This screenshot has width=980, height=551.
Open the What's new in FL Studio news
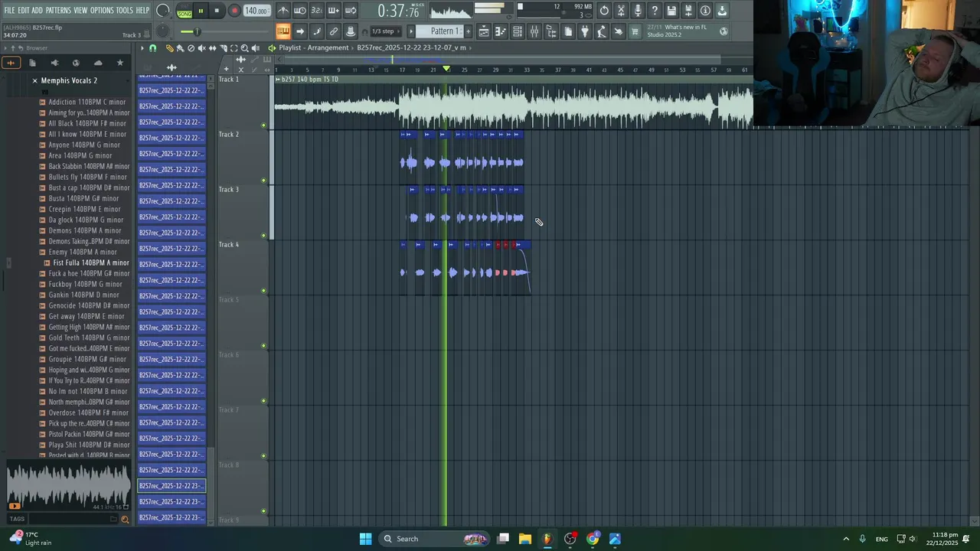[x=688, y=31]
